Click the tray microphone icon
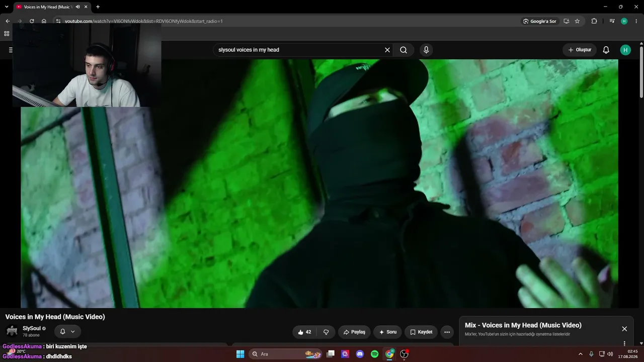644x362 pixels. point(591,354)
